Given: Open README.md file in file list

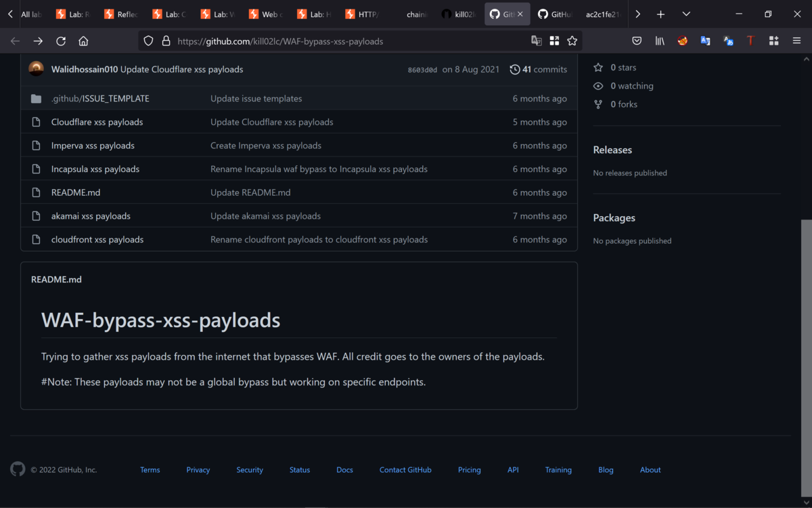Looking at the screenshot, I should 76,192.
